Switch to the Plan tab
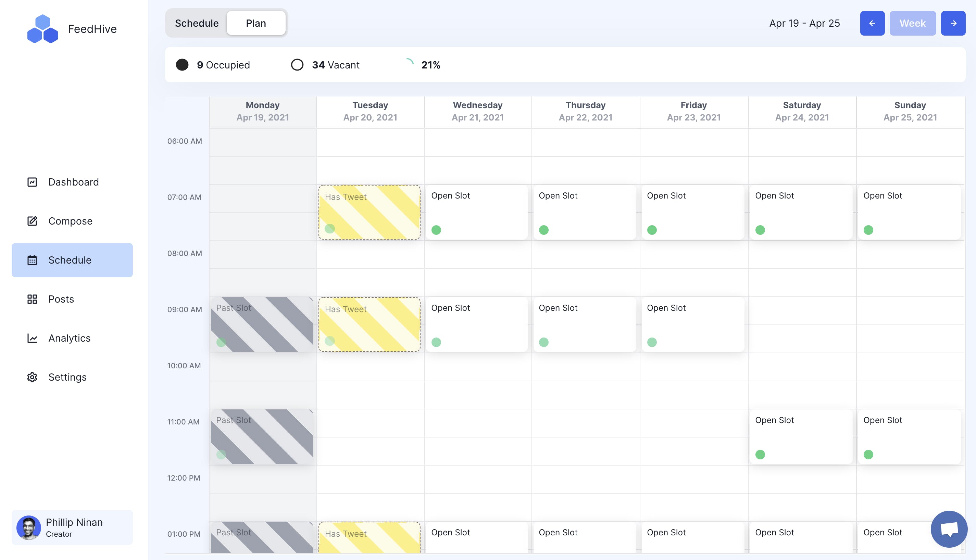Image resolution: width=976 pixels, height=560 pixels. (256, 23)
